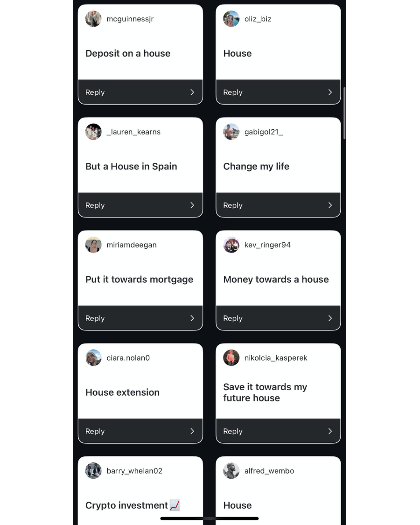Tap the home indicator bar
The width and height of the screenshot is (420, 525).
point(210,518)
